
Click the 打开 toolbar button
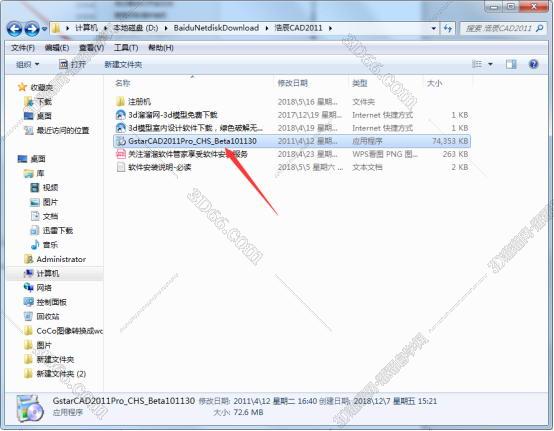point(73,65)
